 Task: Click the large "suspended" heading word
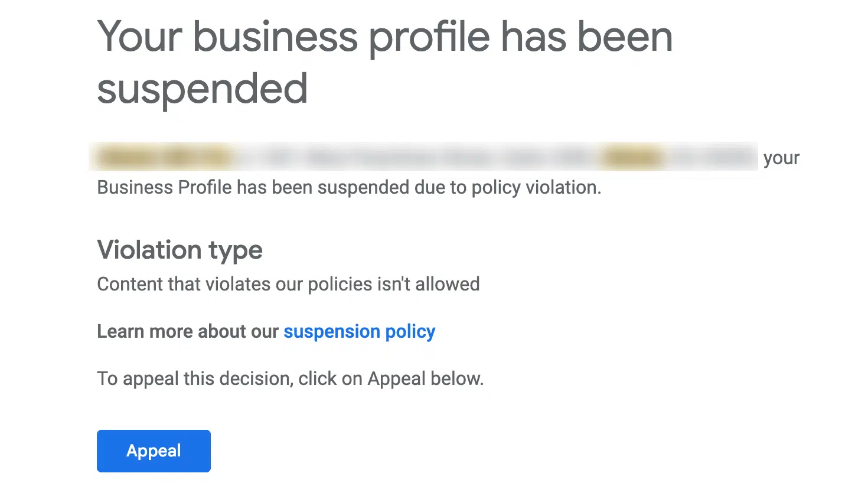pos(202,89)
